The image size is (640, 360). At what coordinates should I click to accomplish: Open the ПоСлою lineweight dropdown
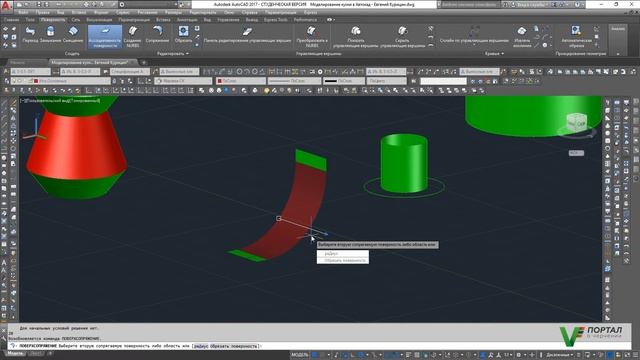click(x=344, y=81)
